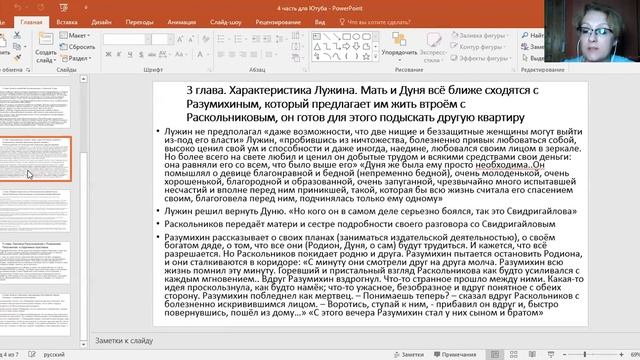
Task: Toggle text shadow S formatting
Action: [x=141, y=54]
